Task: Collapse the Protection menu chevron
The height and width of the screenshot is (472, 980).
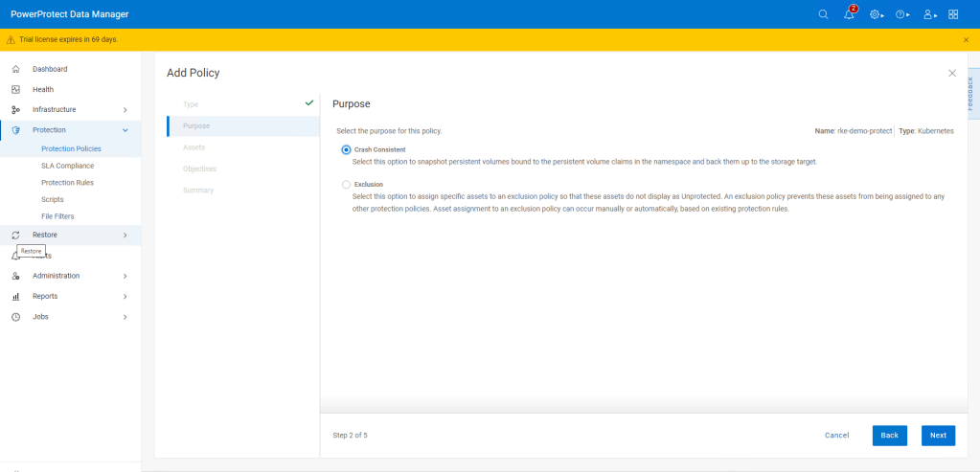Action: coord(125,129)
